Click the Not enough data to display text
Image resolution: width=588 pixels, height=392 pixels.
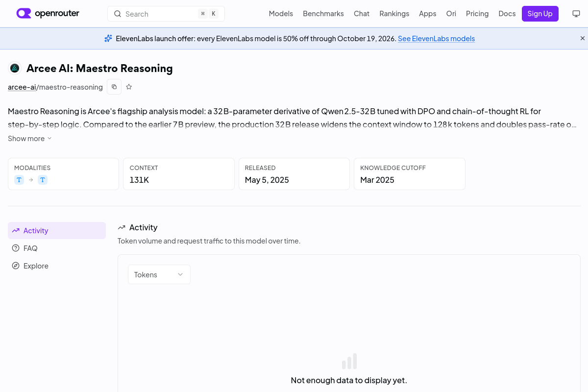(349, 380)
